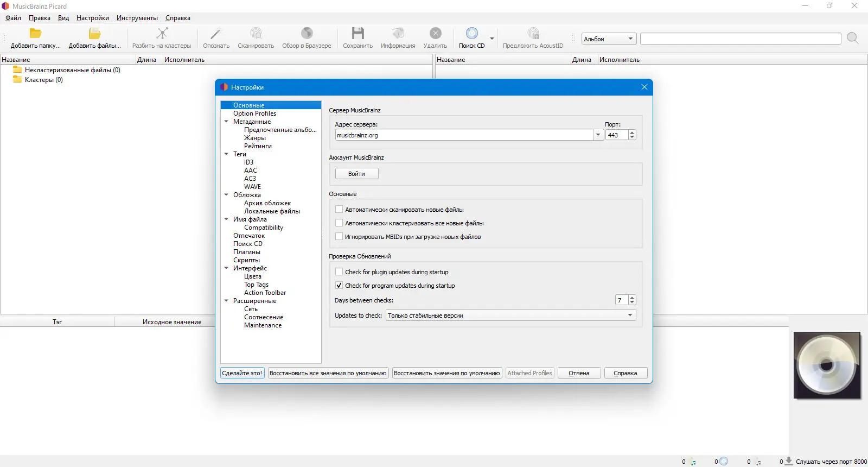Open the Настройки menu in menu bar
868x467 pixels.
93,18
